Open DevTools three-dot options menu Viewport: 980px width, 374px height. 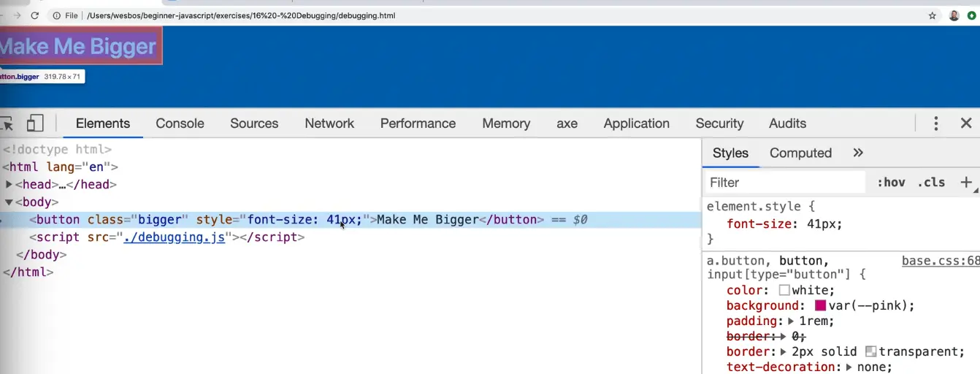click(935, 123)
